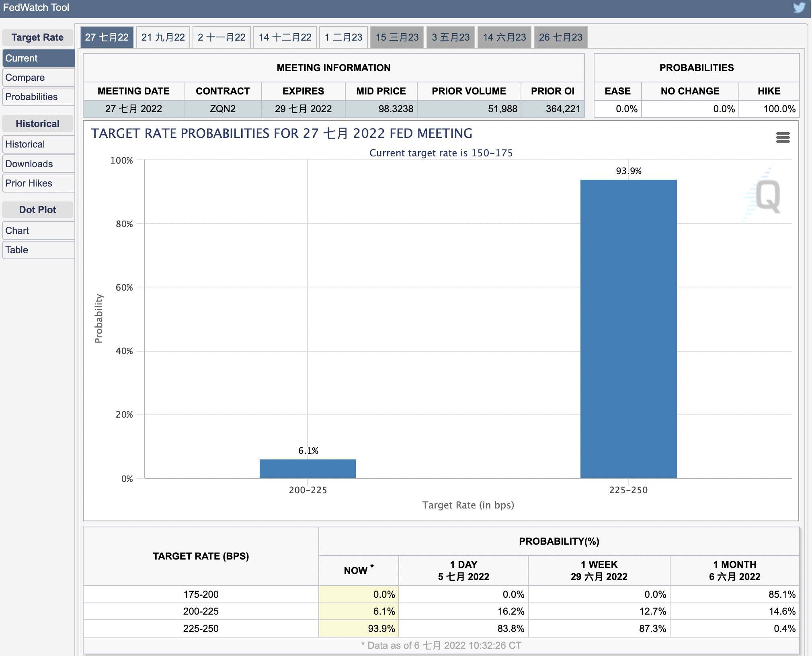
Task: Click the 1 MONTH 85.1% cell
Action: coord(735,594)
